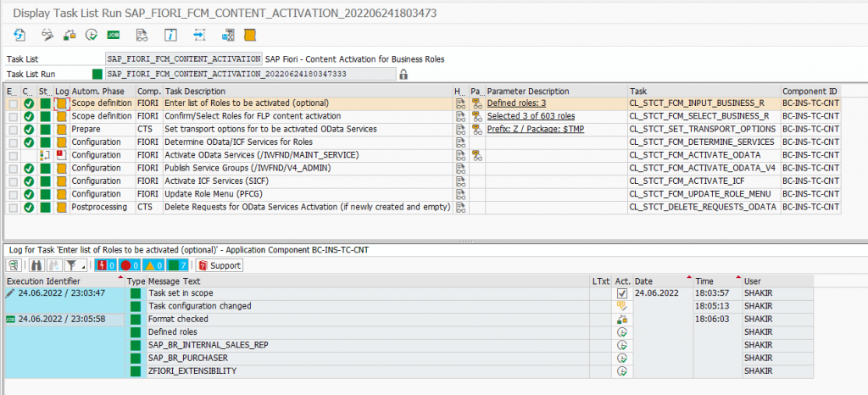
Task: Click the check and lock toolbar icon
Action: (70, 35)
